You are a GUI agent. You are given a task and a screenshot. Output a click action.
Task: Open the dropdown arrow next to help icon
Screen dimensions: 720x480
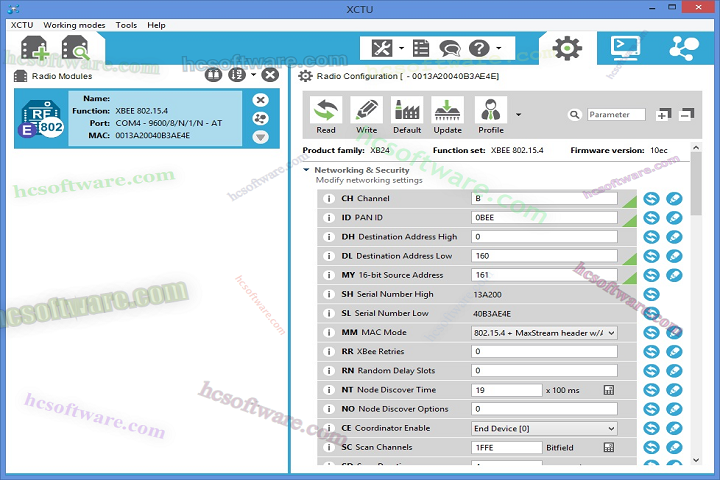(x=499, y=48)
